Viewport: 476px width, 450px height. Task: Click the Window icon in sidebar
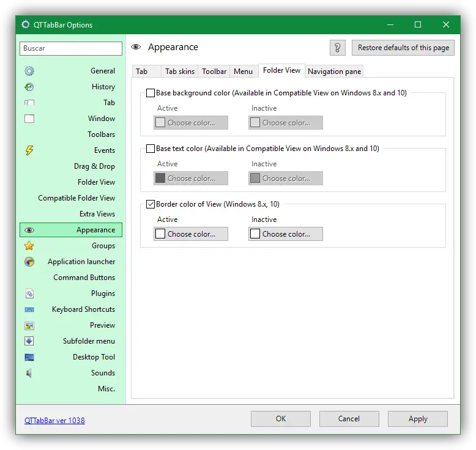pyautogui.click(x=29, y=119)
